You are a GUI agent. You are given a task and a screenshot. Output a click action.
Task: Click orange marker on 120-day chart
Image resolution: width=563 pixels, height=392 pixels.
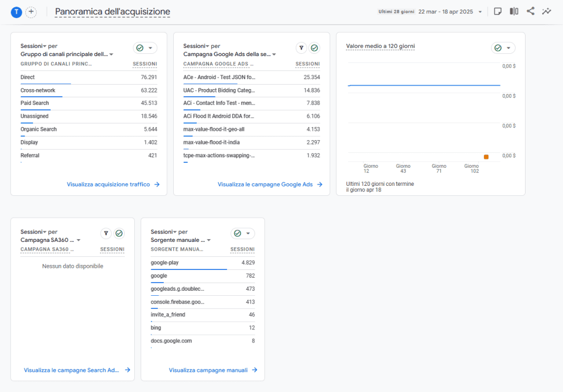(x=486, y=157)
